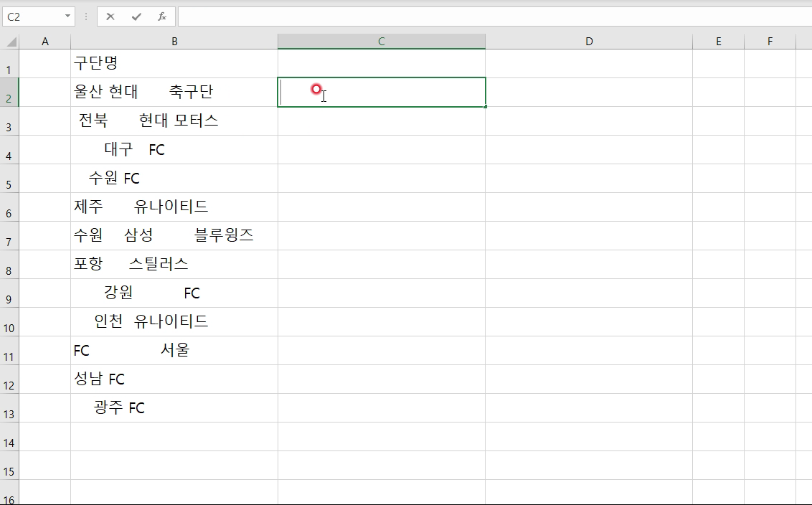This screenshot has width=812, height=505.
Task: Select the cell 포항 스틸러스
Action: point(174,265)
